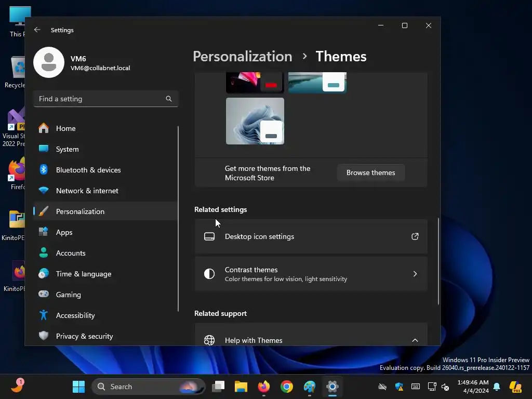The height and width of the screenshot is (399, 532).
Task: Click the chevron on Contrast themes row
Action: coord(415,274)
